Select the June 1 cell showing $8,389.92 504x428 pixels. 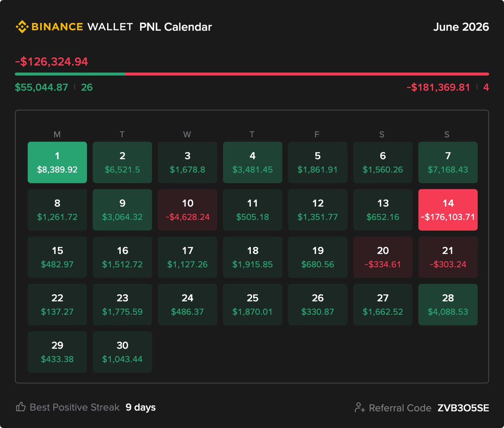pos(57,162)
